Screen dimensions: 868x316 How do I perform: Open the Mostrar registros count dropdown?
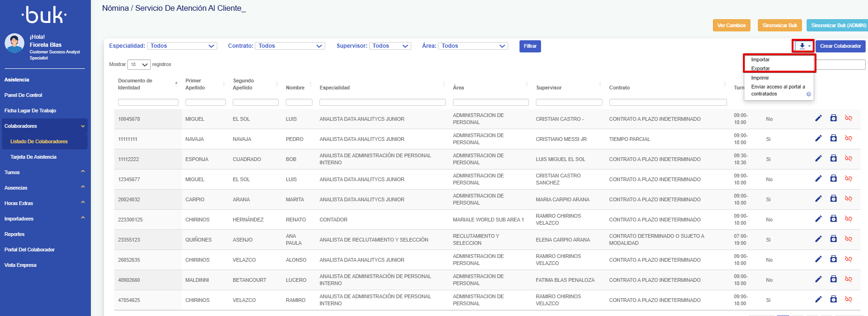(x=140, y=65)
